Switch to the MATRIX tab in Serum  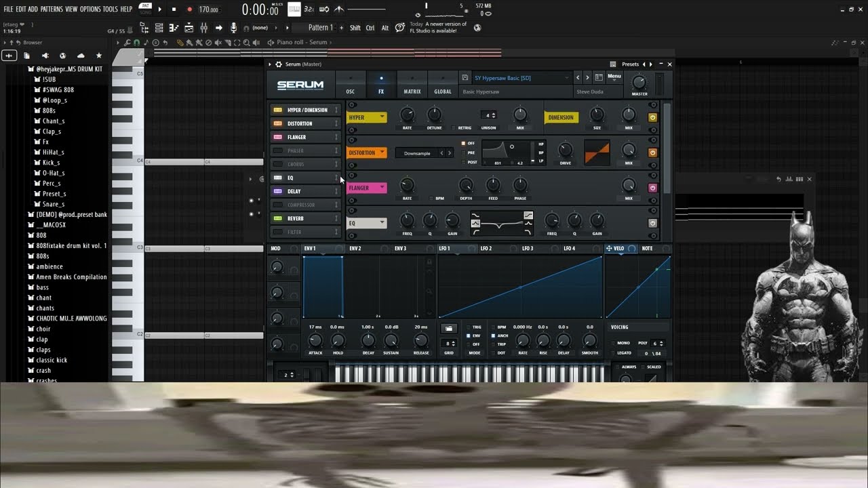(x=412, y=84)
